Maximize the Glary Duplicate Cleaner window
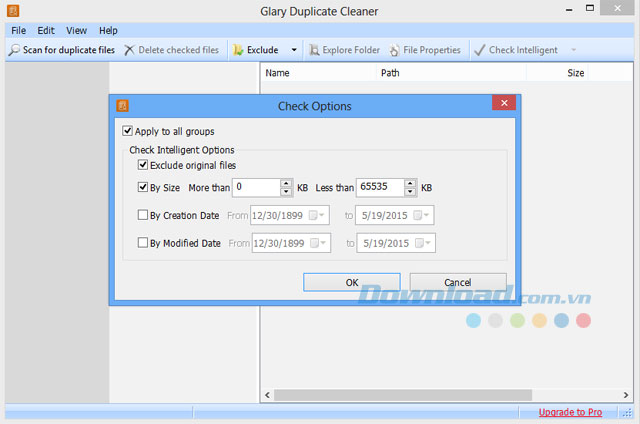 point(589,8)
